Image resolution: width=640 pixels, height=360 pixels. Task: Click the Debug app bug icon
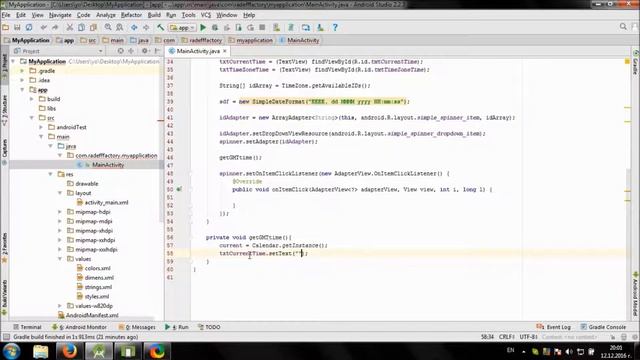215,27
